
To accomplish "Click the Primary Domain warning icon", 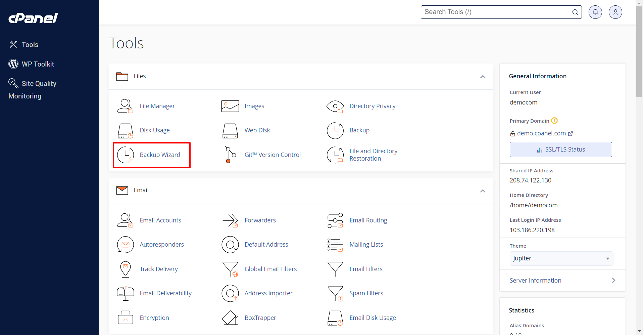I will (554, 121).
